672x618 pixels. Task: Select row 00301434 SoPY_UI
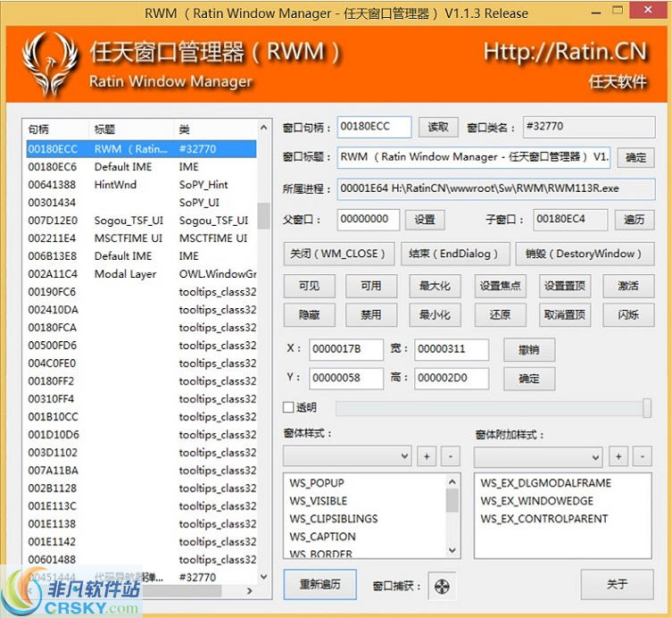pos(141,203)
